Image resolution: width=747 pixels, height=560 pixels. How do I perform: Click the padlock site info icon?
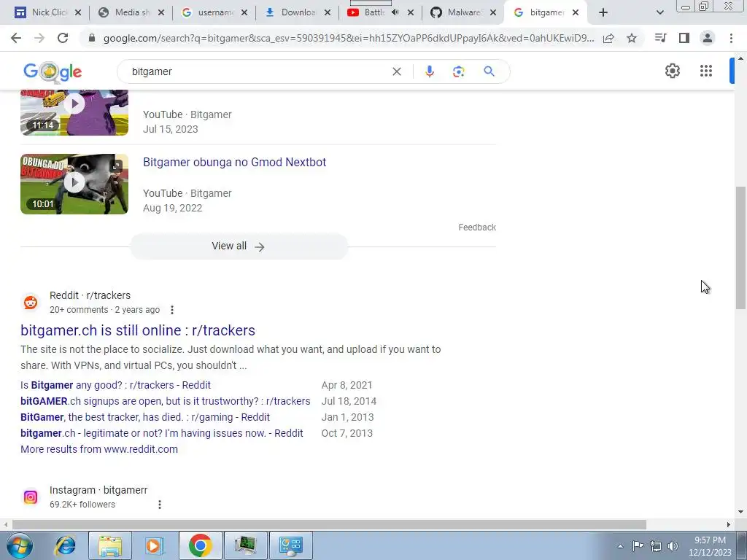92,38
